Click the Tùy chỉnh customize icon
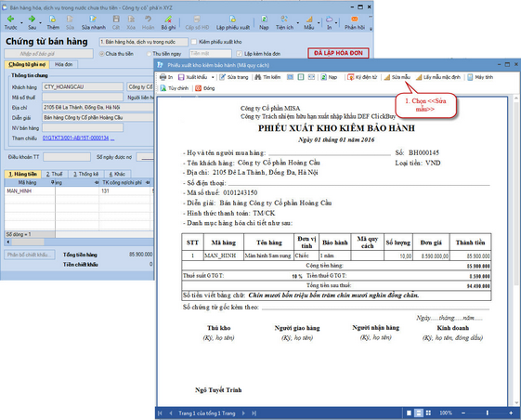 pos(163,88)
